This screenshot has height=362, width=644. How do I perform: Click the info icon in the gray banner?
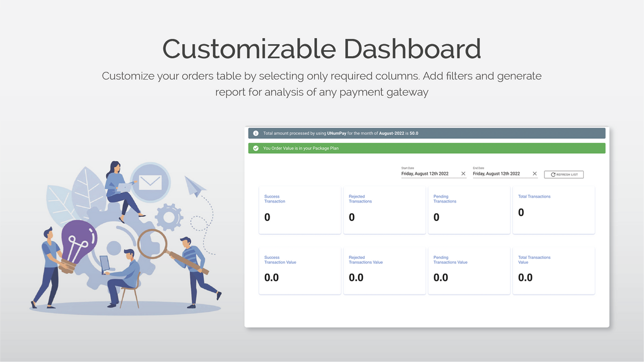(x=256, y=133)
